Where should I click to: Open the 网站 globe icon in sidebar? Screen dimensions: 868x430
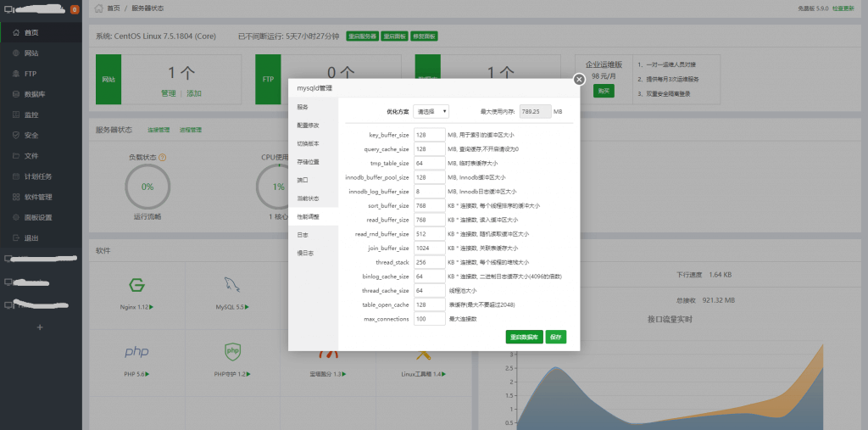pyautogui.click(x=16, y=53)
